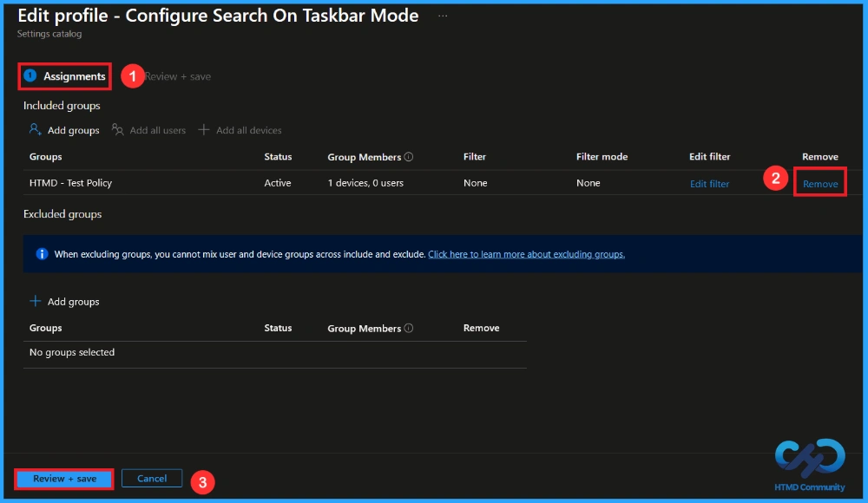
Task: Open the ellipsis menu beside the profile title
Action: (x=443, y=16)
